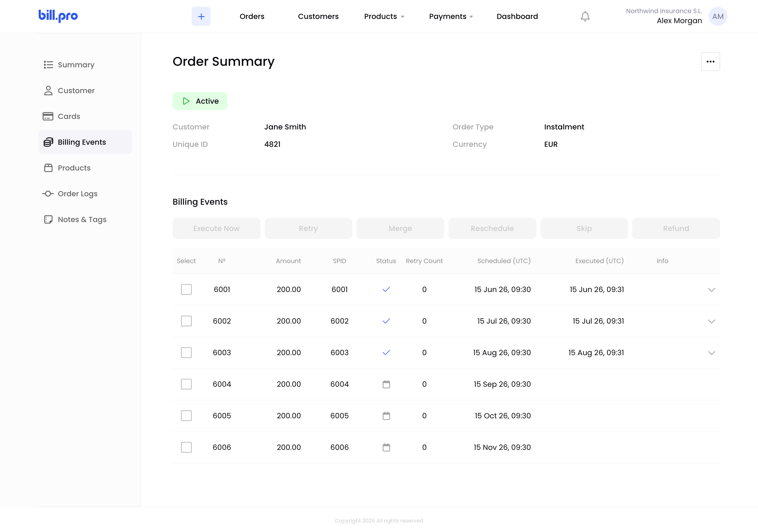Viewport: 758px width, 532px height.
Task: Click customer name Jane Smith
Action: click(285, 127)
